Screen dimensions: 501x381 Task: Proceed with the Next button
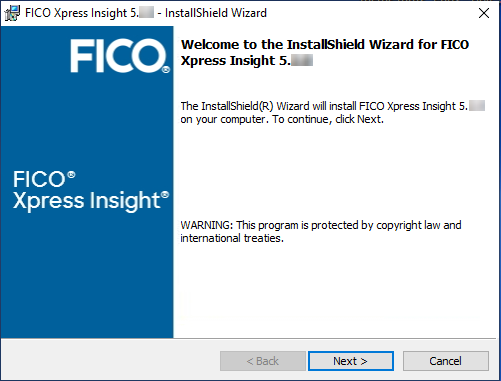coord(351,361)
